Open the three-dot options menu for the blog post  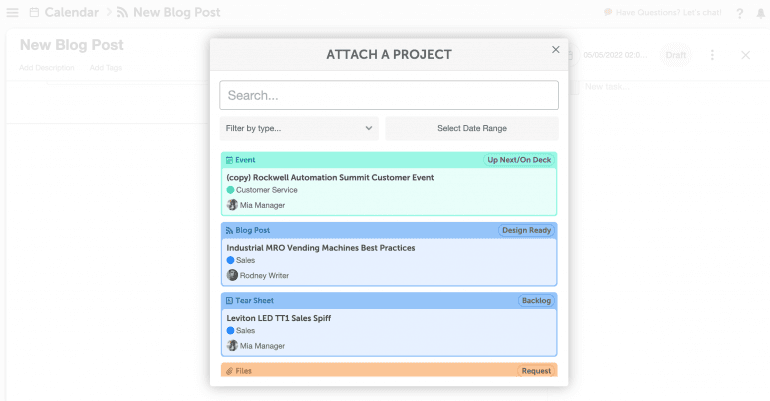point(712,55)
